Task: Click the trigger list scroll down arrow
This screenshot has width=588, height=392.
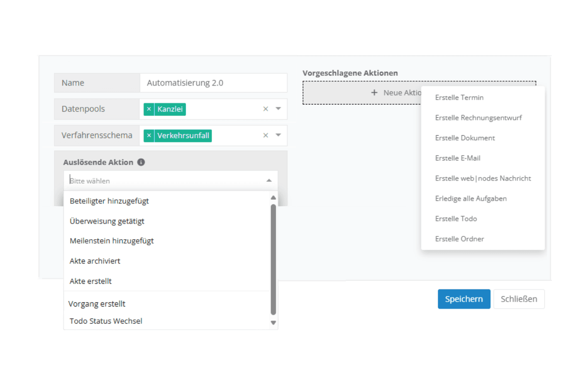Action: 273,323
